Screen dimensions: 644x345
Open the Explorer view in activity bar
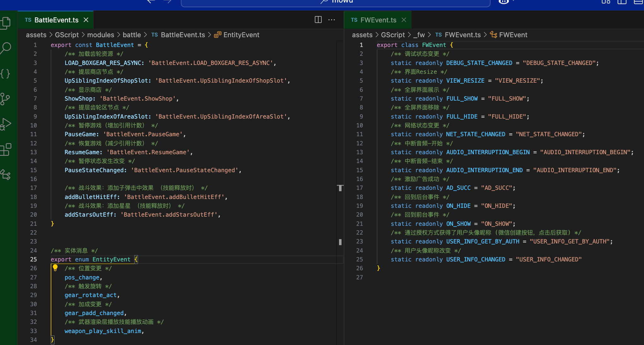click(6, 23)
